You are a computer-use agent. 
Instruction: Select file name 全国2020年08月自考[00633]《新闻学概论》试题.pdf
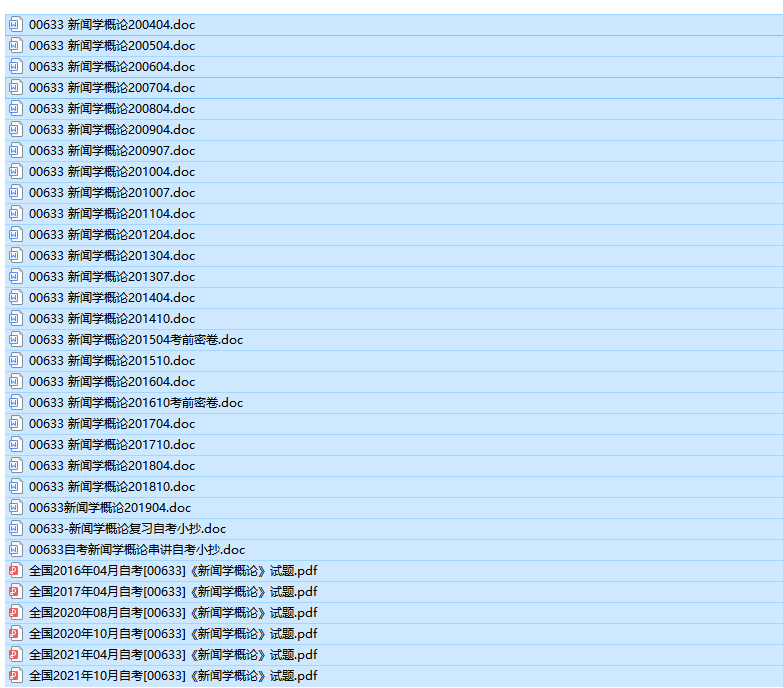(x=173, y=612)
